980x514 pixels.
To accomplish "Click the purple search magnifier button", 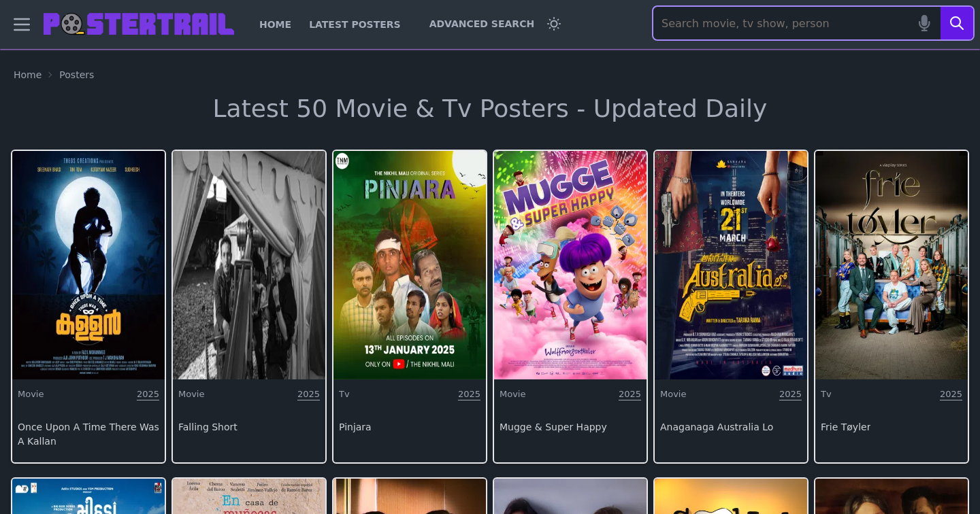I will coord(957,23).
